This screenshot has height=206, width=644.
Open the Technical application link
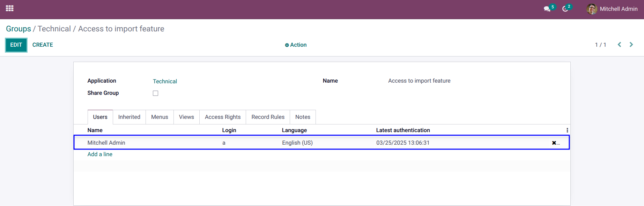coord(165,81)
